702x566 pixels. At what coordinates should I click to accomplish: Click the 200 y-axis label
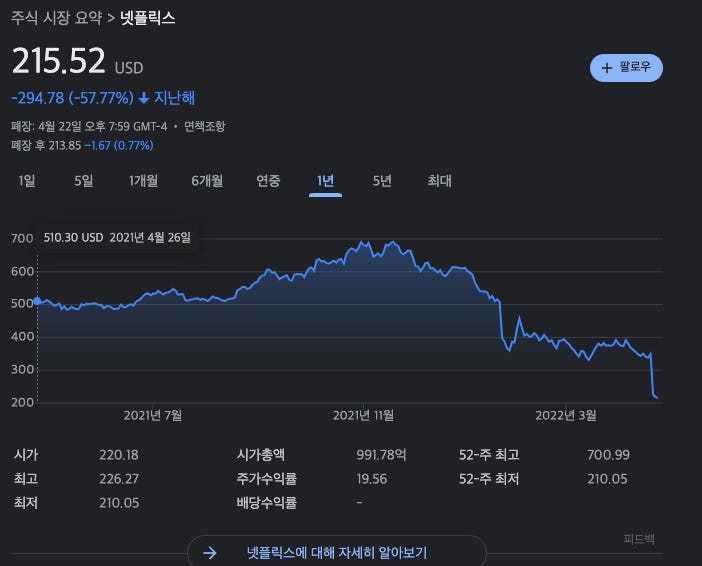click(22, 402)
